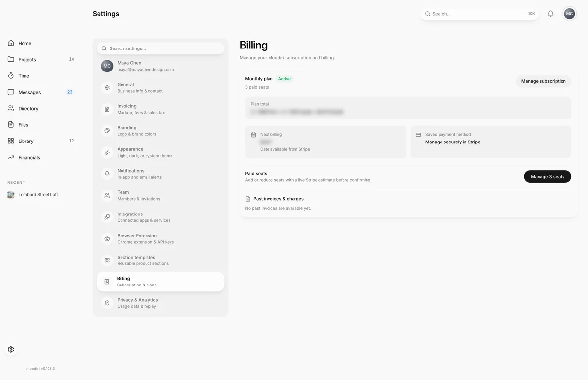The width and height of the screenshot is (588, 380).
Task: Click the Active status badge
Action: tap(284, 79)
